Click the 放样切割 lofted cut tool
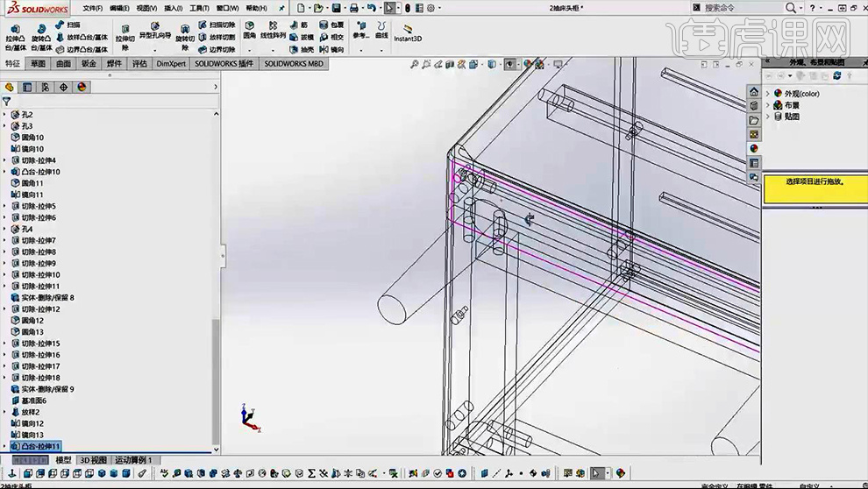The image size is (868, 489). [217, 37]
